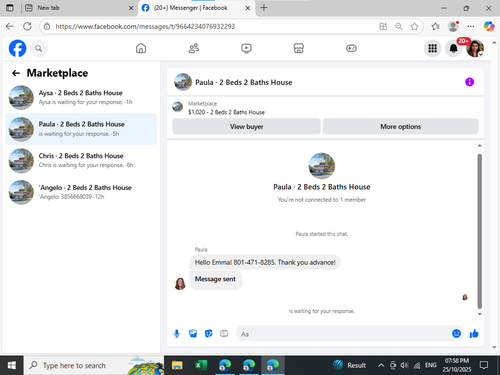
Task: Open the Friends icon in top navigation
Action: pos(194,48)
